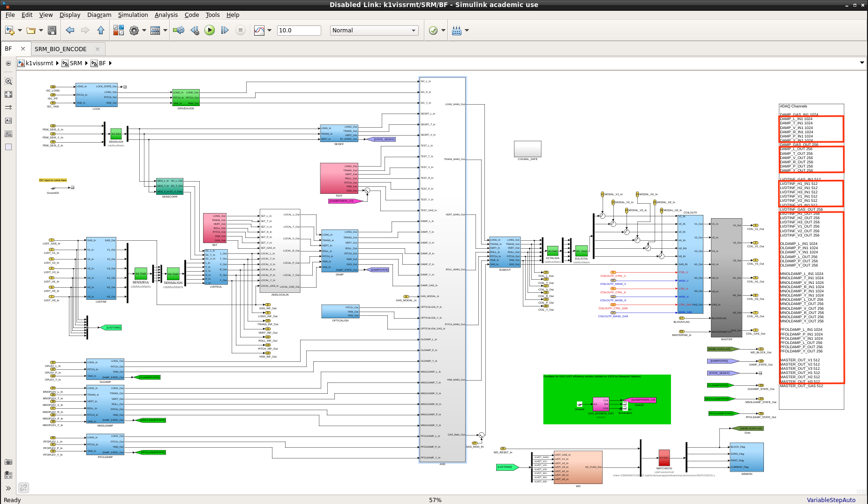Click the disabled link badge icon

23,488
